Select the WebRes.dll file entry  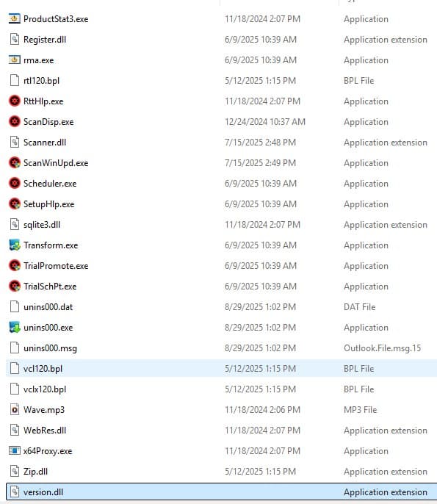pos(221,431)
